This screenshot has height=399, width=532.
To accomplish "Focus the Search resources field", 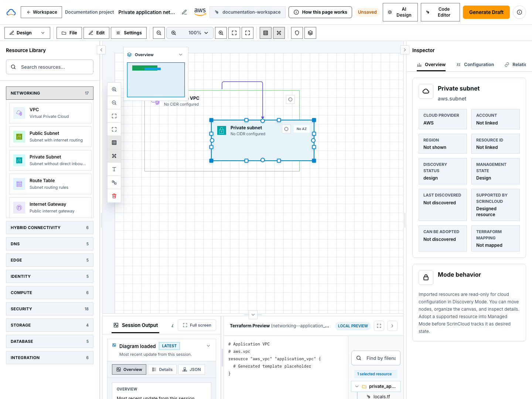I will point(50,67).
